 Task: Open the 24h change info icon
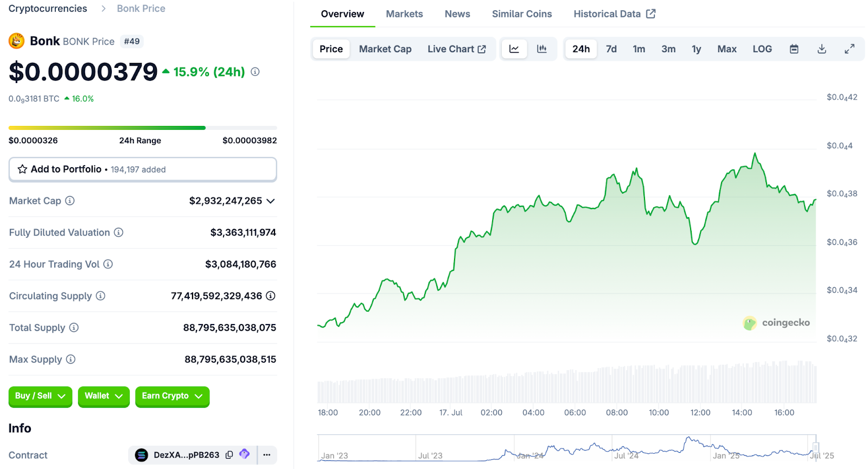click(x=255, y=72)
